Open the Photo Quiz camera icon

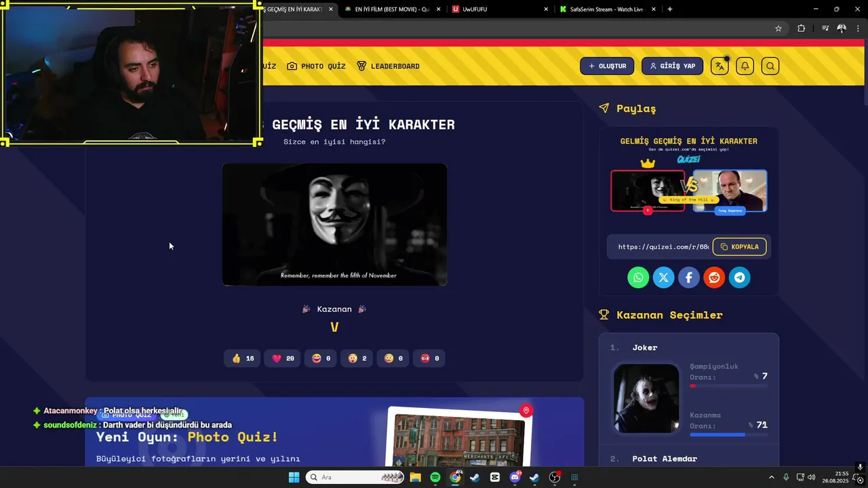pos(292,66)
